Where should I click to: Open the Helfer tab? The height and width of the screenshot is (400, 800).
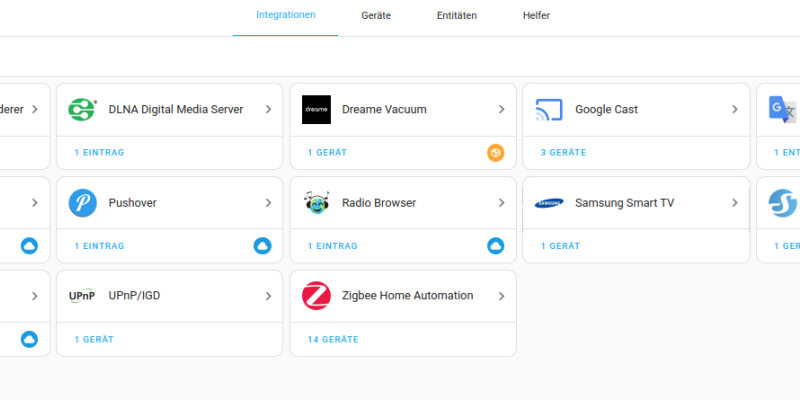pyautogui.click(x=536, y=16)
